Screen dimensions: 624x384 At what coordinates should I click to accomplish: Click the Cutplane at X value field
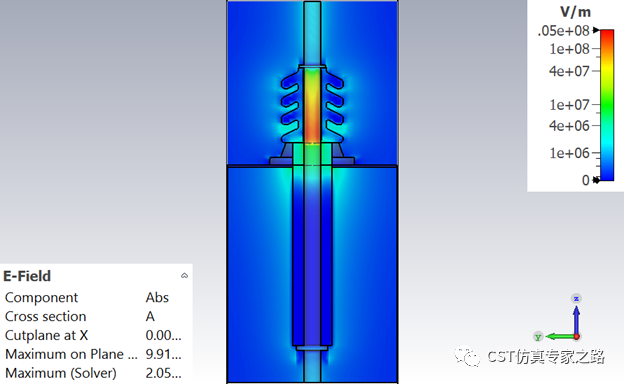pyautogui.click(x=164, y=335)
